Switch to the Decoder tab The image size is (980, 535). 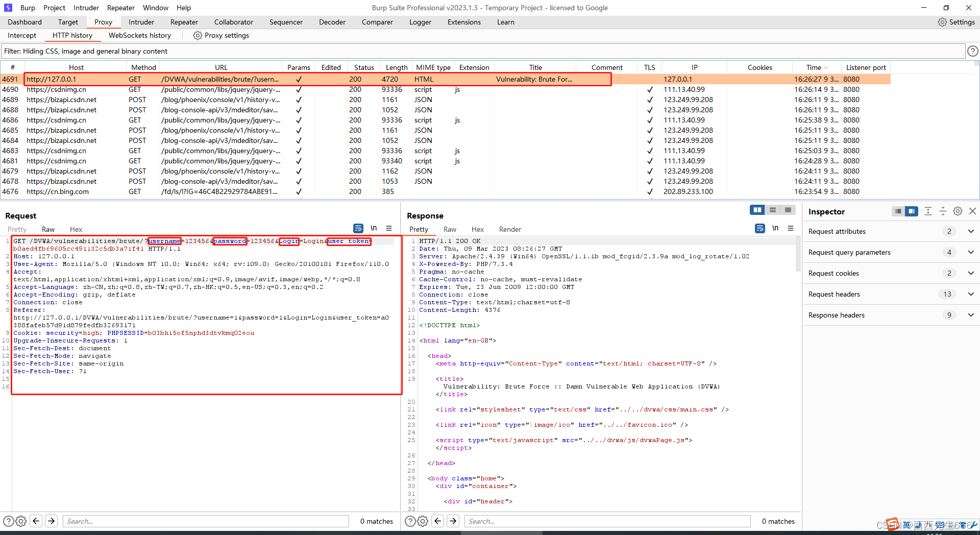point(332,22)
